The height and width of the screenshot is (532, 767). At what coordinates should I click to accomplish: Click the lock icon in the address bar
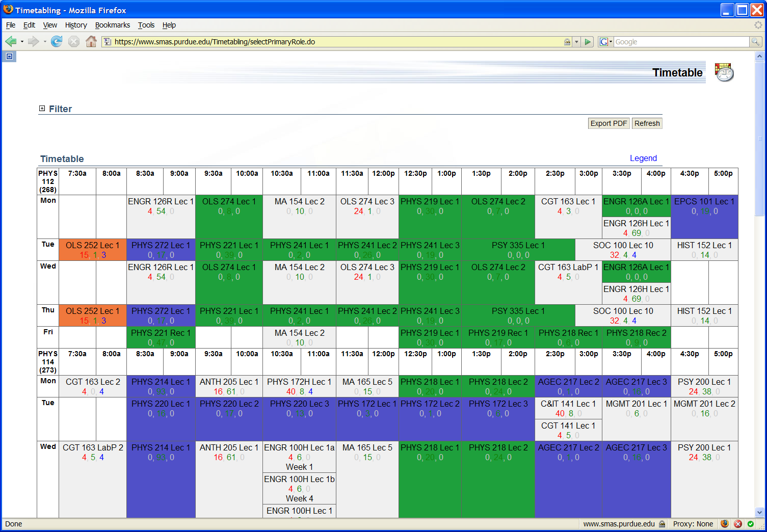point(567,42)
